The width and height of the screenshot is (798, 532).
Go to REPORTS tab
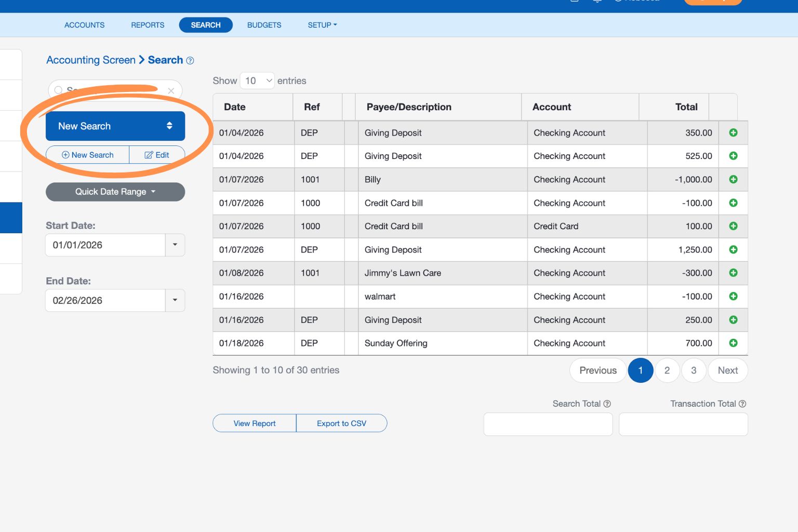[148, 25]
